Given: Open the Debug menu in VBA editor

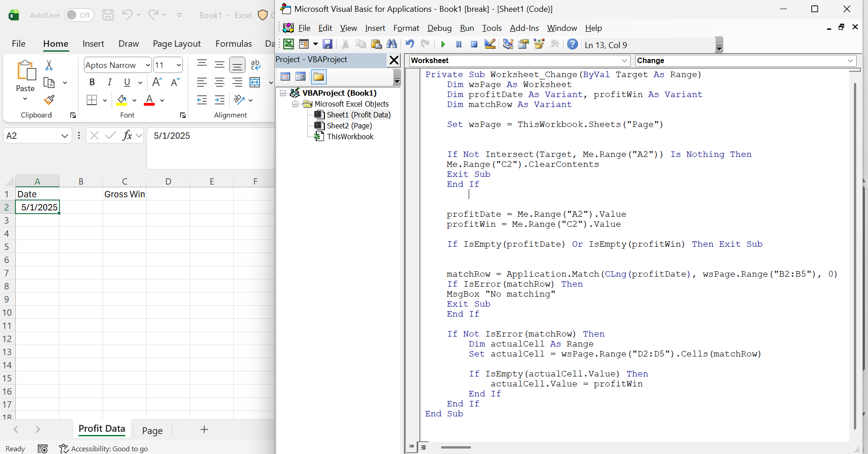Looking at the screenshot, I should pos(439,28).
